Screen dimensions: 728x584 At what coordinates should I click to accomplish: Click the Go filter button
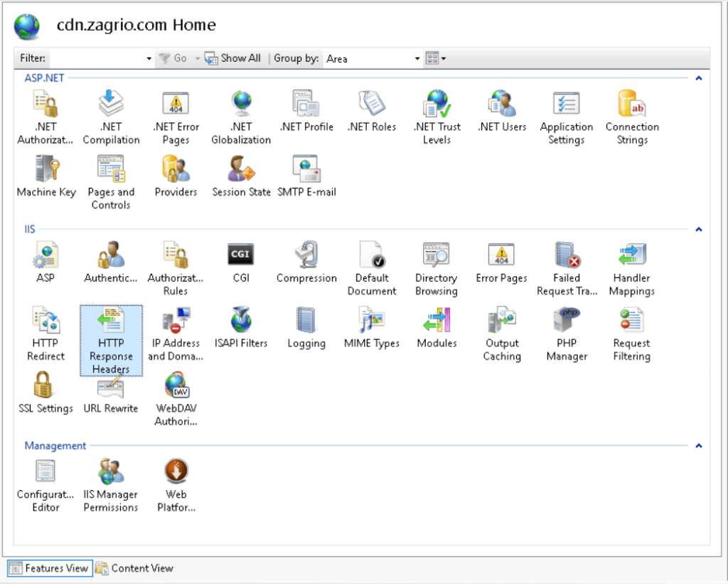pyautogui.click(x=173, y=58)
